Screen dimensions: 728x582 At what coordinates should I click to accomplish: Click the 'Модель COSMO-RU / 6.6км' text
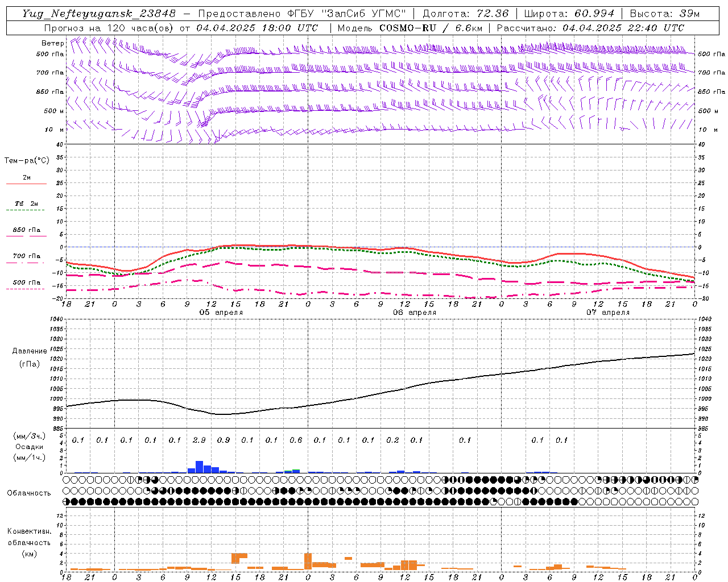[409, 28]
